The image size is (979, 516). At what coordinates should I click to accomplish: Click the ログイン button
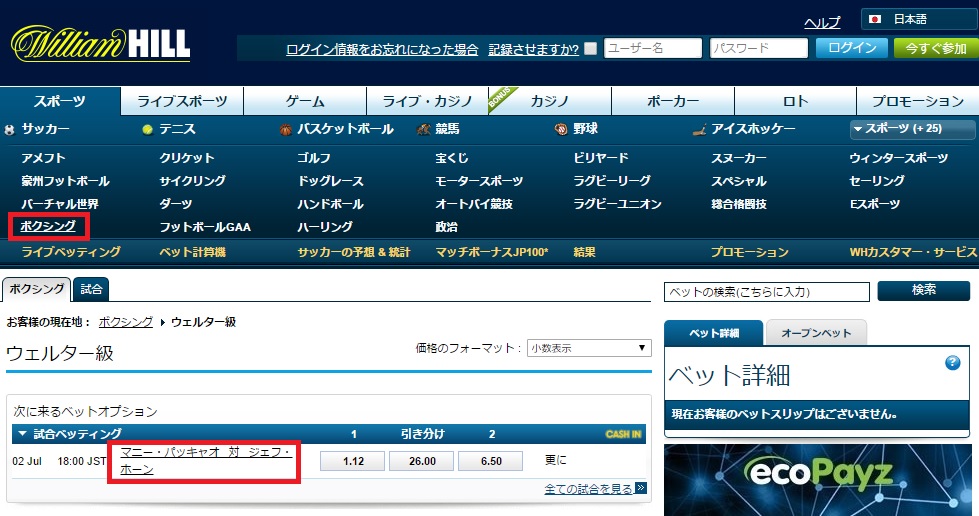coord(852,48)
